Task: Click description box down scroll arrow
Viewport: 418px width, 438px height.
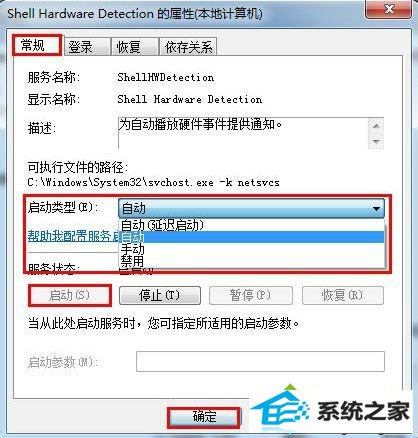Action: click(376, 141)
